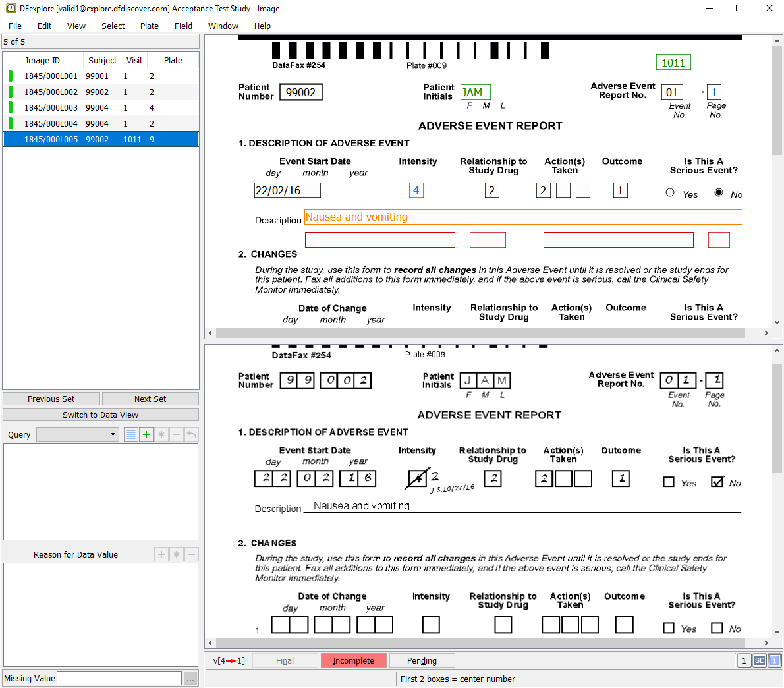Toggle the Incomplete status button
This screenshot has height=688, width=784.
click(353, 660)
